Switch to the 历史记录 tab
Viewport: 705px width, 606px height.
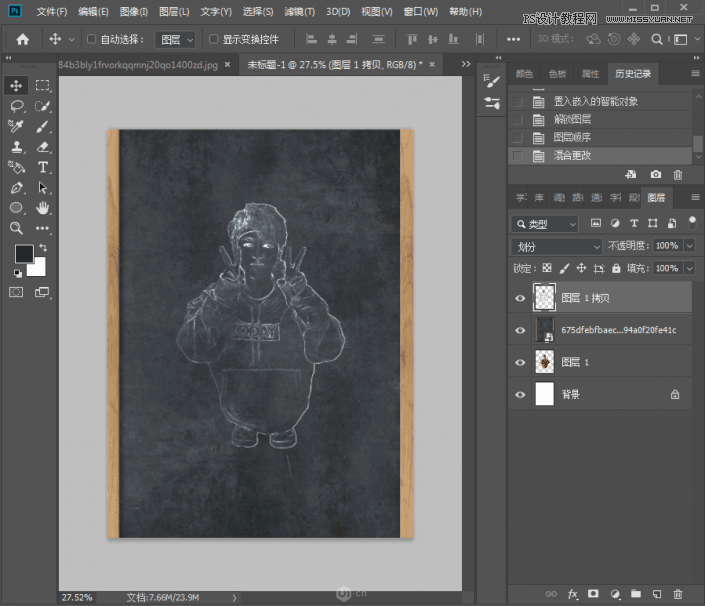coord(633,74)
